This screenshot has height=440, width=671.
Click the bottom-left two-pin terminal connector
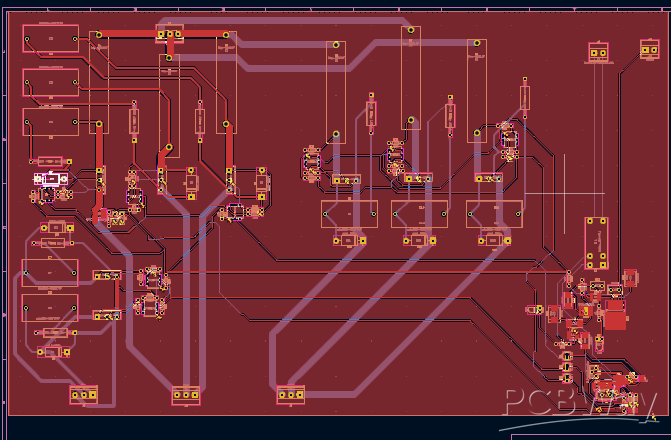pos(83,395)
